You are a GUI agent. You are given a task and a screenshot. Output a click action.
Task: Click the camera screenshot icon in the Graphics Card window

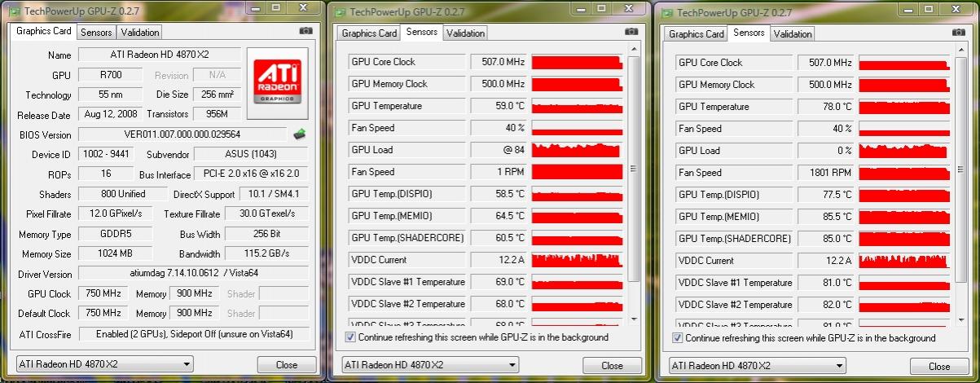[x=305, y=30]
